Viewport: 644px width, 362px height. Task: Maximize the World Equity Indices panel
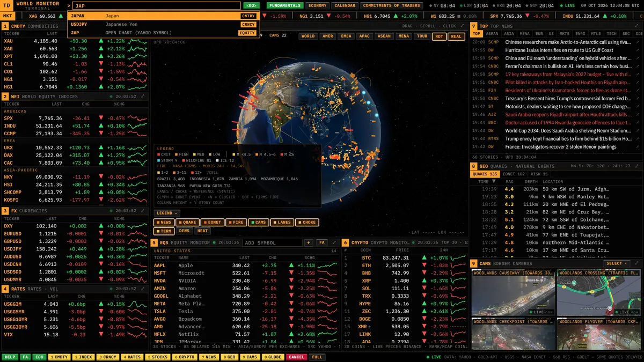[x=143, y=97]
